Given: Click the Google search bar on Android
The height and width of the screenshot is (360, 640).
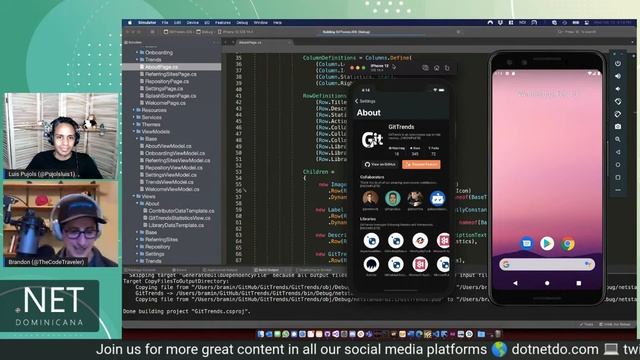Looking at the screenshot, I should point(547,264).
